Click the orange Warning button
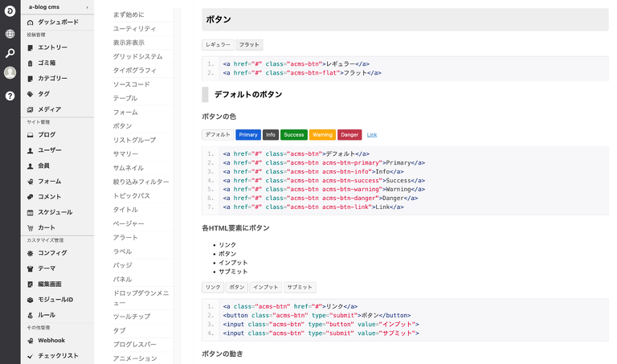 click(321, 134)
